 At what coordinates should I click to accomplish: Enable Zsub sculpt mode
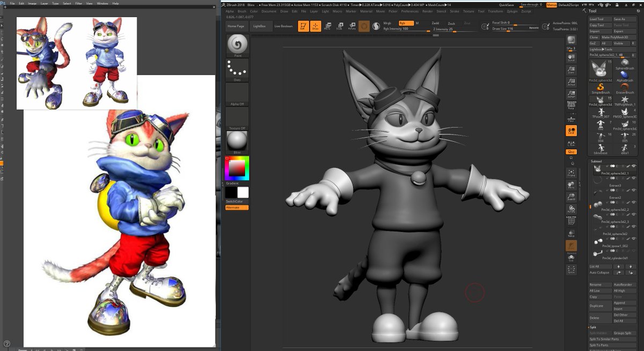[451, 24]
